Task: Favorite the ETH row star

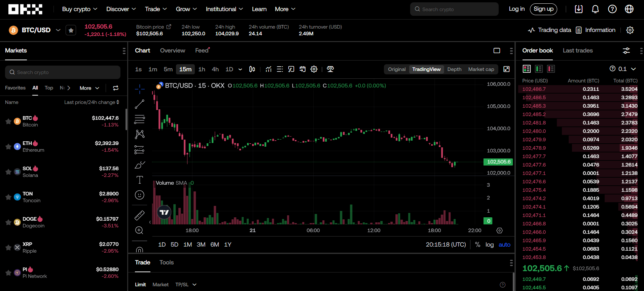Action: (x=8, y=147)
